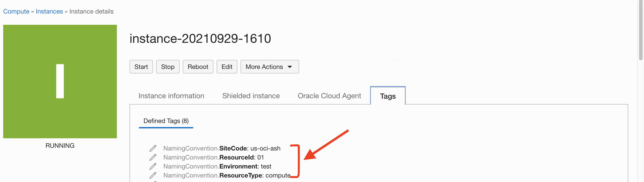Select the Oracle Cloud Agent tab
The image size is (644, 182).
329,96
